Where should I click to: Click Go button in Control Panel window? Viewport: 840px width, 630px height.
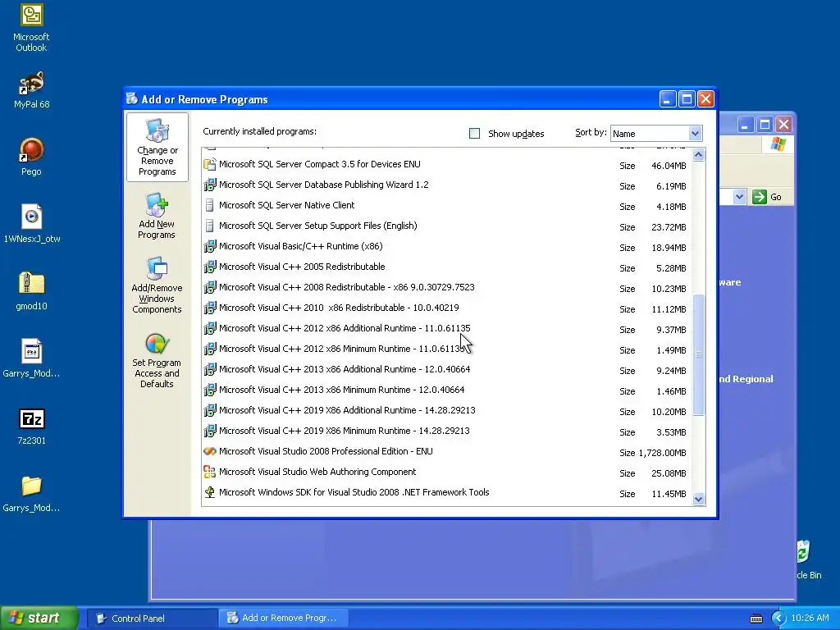(767, 197)
